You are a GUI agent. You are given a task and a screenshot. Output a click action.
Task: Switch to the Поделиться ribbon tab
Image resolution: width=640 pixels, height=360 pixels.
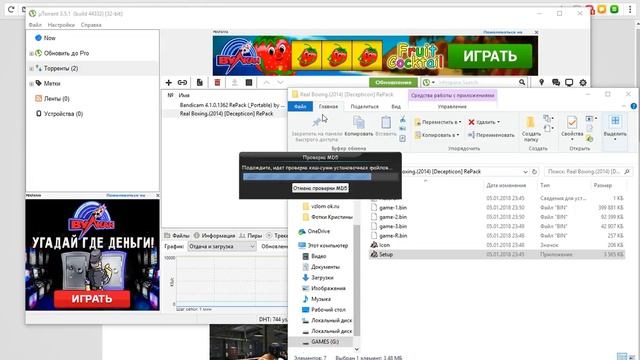click(364, 107)
